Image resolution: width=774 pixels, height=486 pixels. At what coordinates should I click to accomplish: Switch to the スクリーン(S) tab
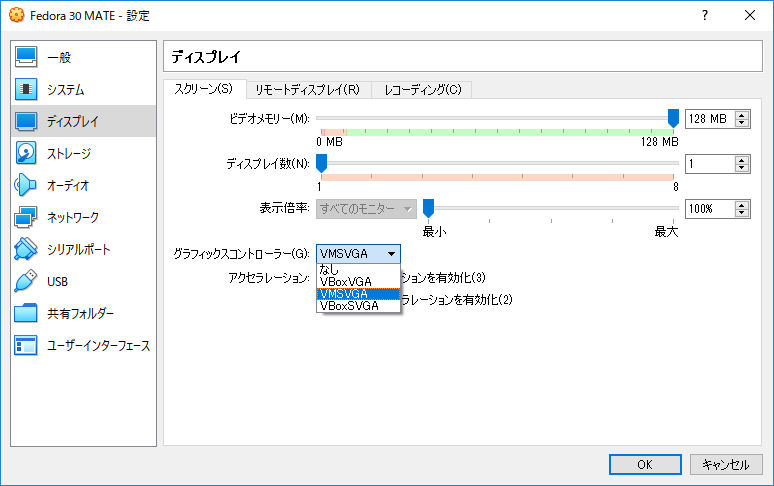coord(204,89)
